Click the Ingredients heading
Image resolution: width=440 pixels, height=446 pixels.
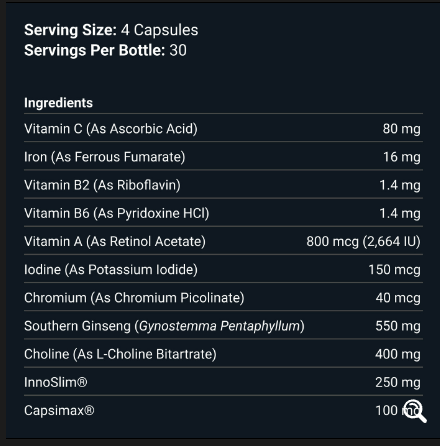(x=58, y=103)
